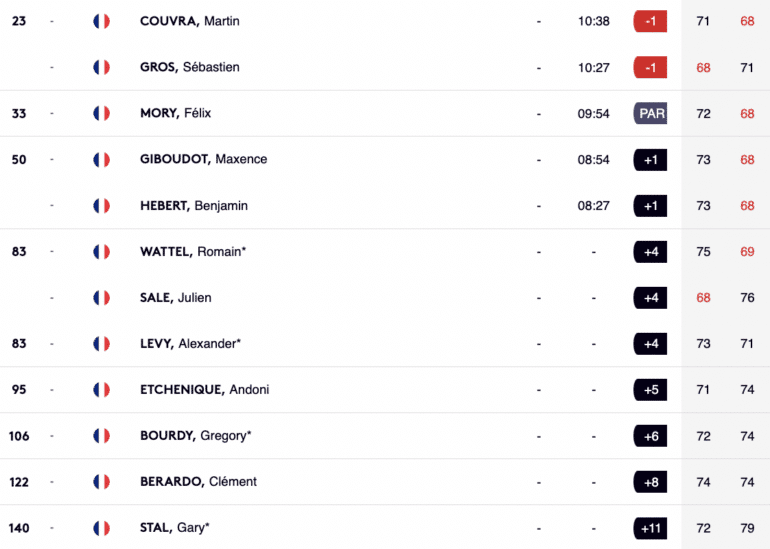
Task: Open player SALE, Julien
Action: [x=176, y=298]
